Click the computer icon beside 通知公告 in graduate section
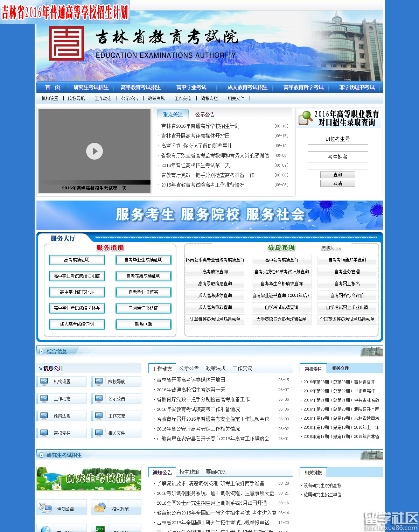The width and height of the screenshot is (419, 532). pos(46,508)
